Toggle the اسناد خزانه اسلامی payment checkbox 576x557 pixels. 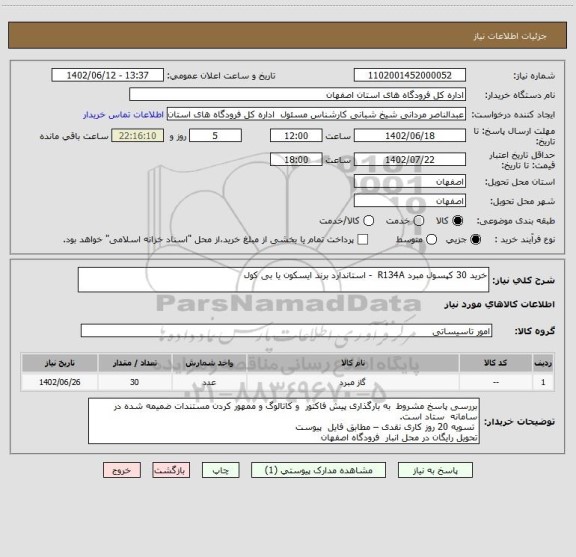pyautogui.click(x=363, y=240)
